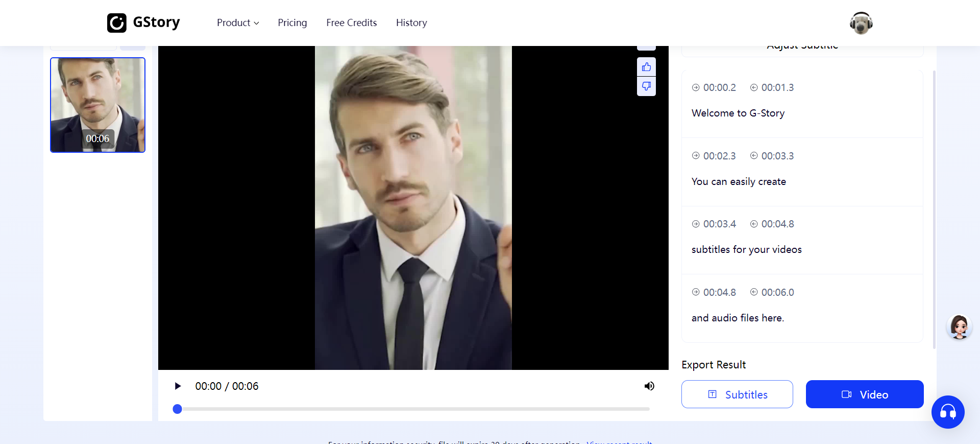980x444 pixels.
Task: Open the History page
Action: coord(411,23)
